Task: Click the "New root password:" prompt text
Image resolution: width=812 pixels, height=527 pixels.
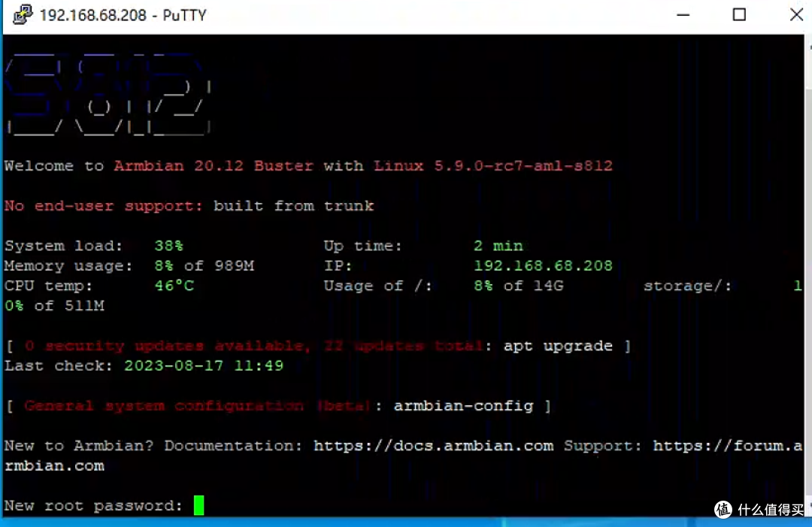Action: pos(94,506)
